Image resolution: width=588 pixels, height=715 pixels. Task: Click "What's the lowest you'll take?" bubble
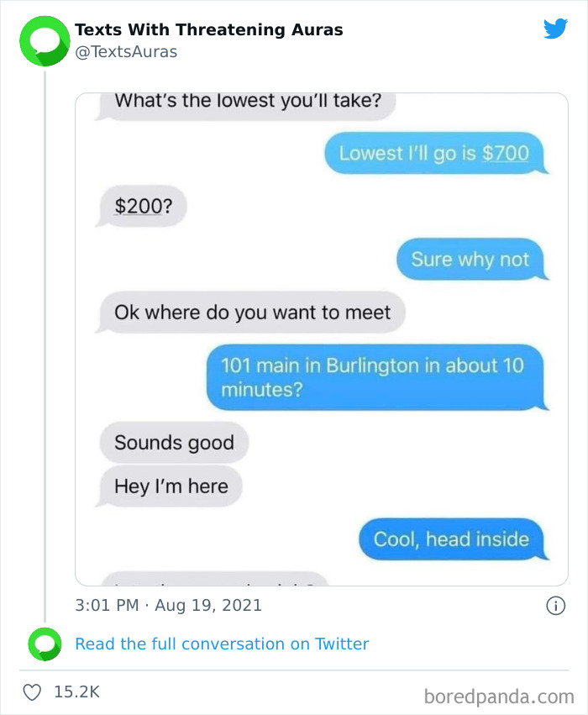(x=248, y=103)
